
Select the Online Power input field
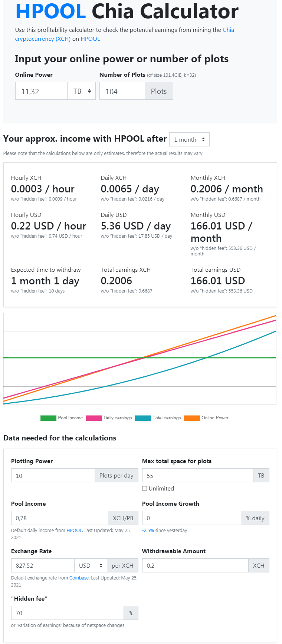(41, 90)
